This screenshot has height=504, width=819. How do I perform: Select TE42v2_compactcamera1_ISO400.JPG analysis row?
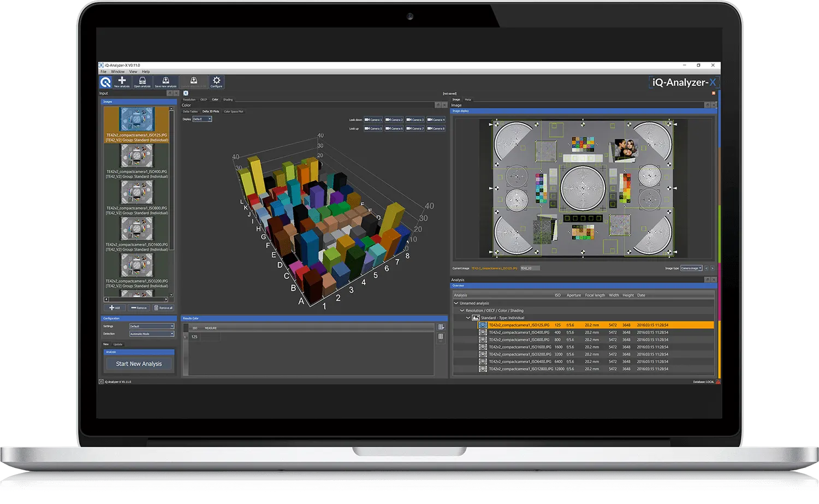pyautogui.click(x=596, y=333)
